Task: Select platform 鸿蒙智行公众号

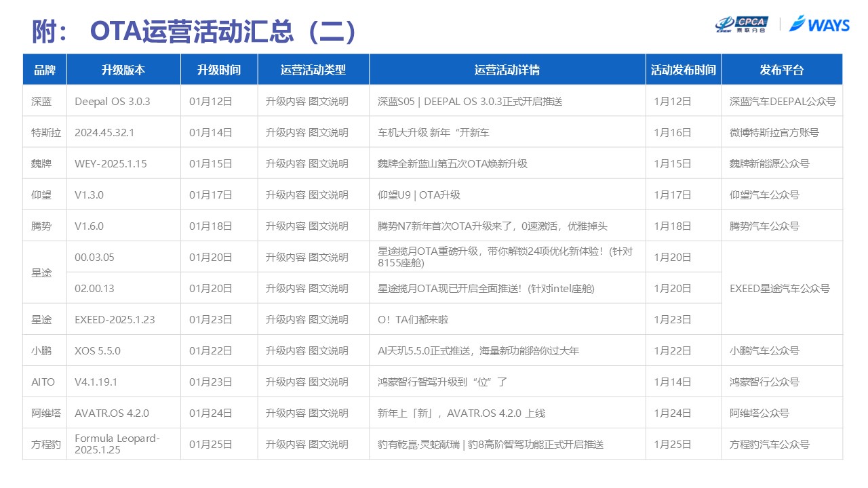Action: click(x=765, y=382)
